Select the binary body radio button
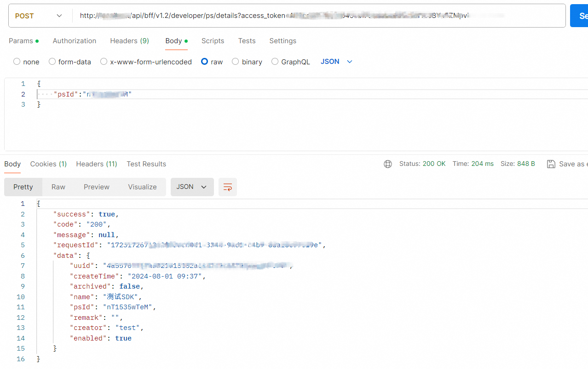This screenshot has width=588, height=369. coord(236,62)
